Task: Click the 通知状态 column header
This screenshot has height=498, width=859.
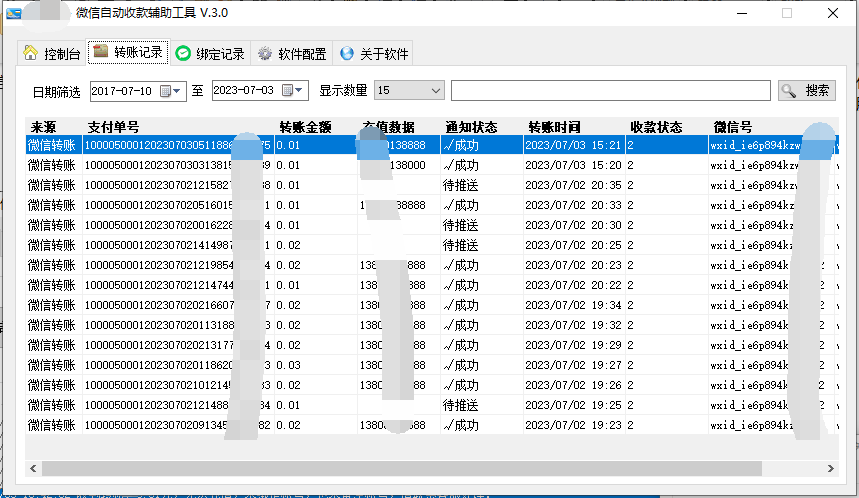Action: [x=471, y=127]
